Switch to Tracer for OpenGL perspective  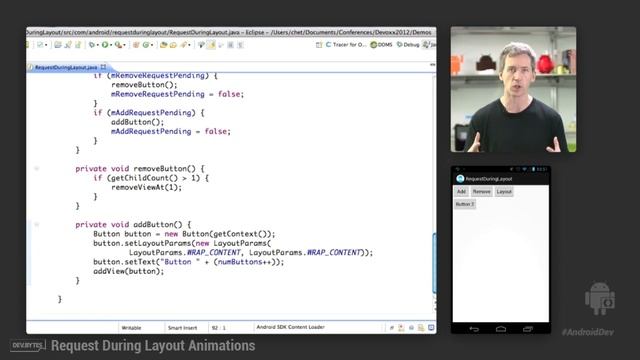pyautogui.click(x=346, y=45)
